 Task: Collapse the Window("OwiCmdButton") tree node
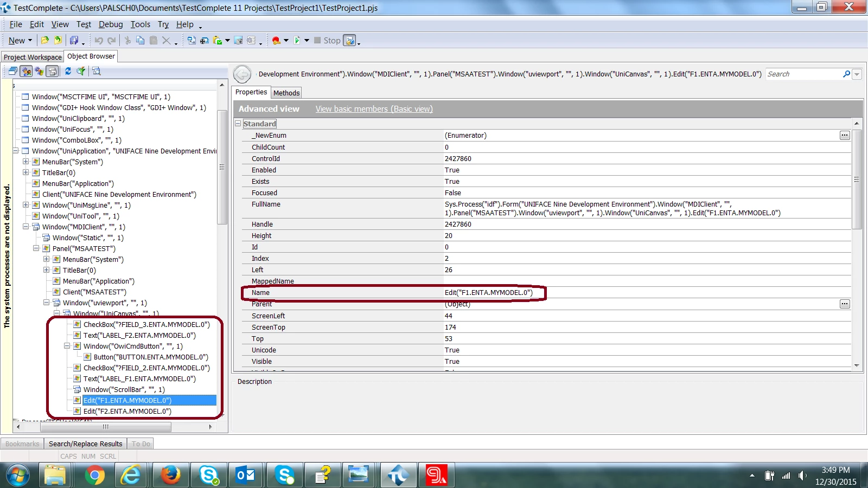(x=67, y=346)
